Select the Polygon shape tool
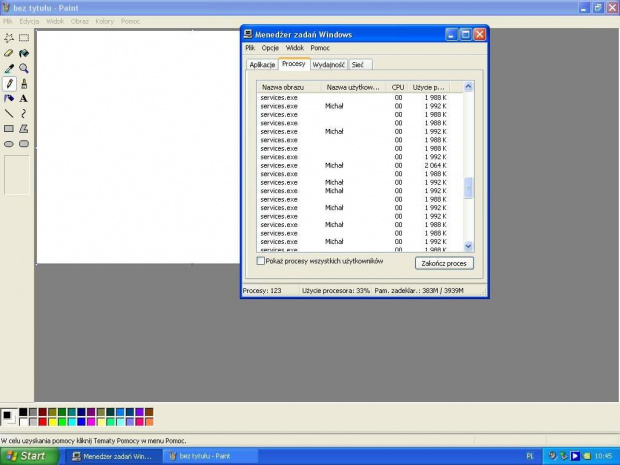This screenshot has height=465, width=620. pyautogui.click(x=24, y=129)
